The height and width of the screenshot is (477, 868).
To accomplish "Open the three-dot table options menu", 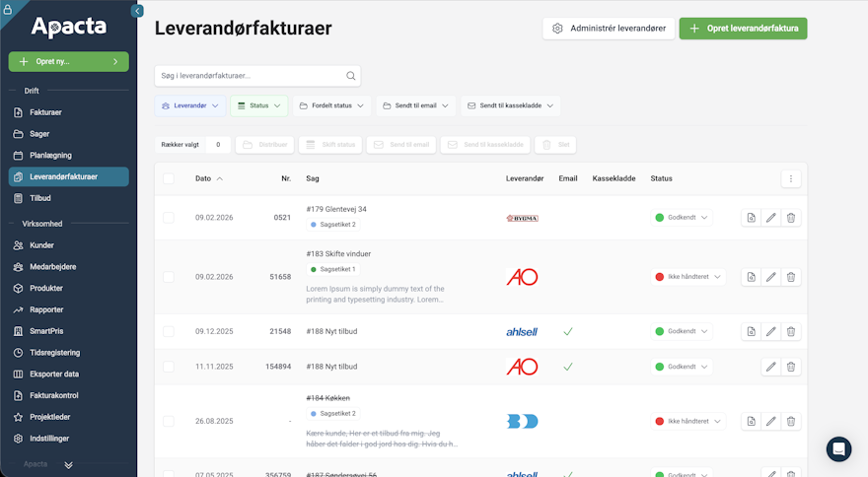I will (x=791, y=178).
